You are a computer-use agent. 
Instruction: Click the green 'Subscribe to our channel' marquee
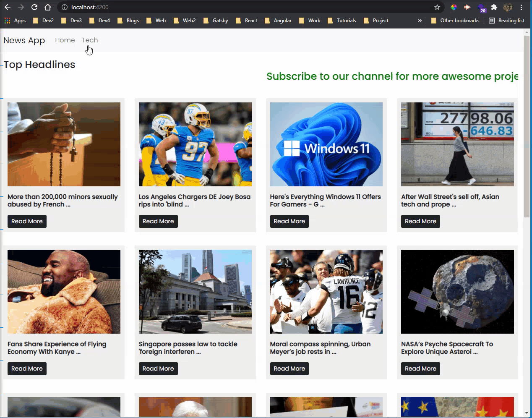coord(392,76)
